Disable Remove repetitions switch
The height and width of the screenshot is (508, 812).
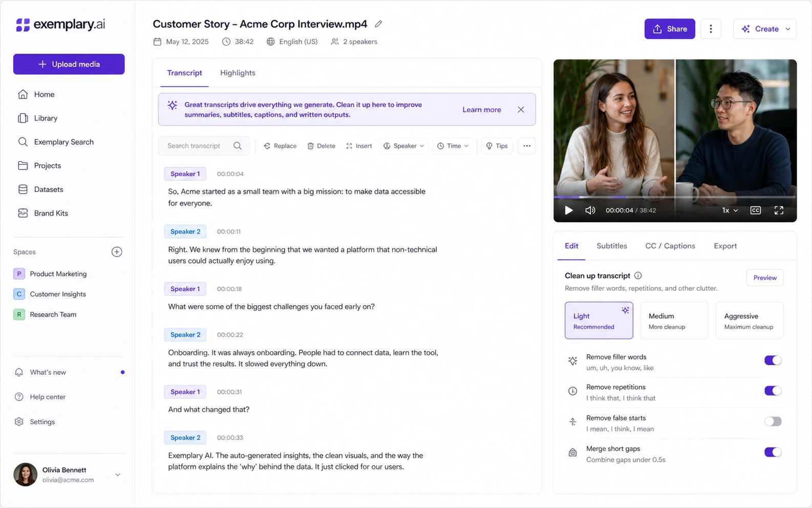(x=773, y=391)
